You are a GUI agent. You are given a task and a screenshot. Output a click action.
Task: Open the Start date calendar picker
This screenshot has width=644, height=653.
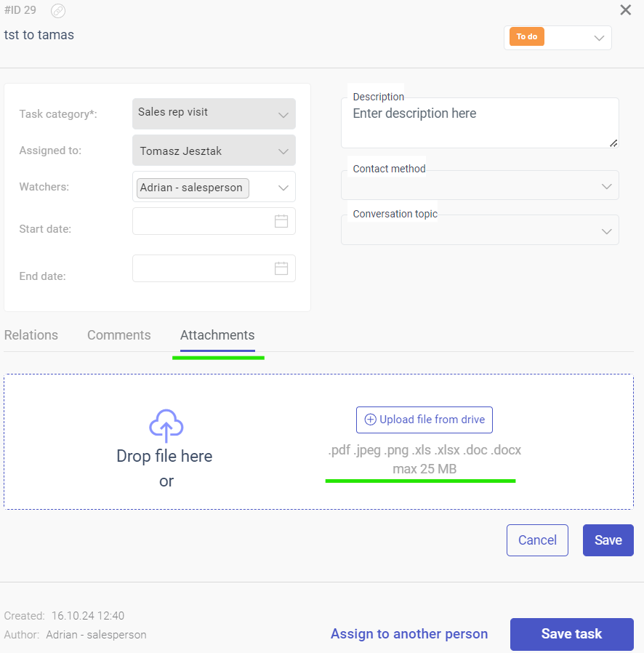point(281,221)
